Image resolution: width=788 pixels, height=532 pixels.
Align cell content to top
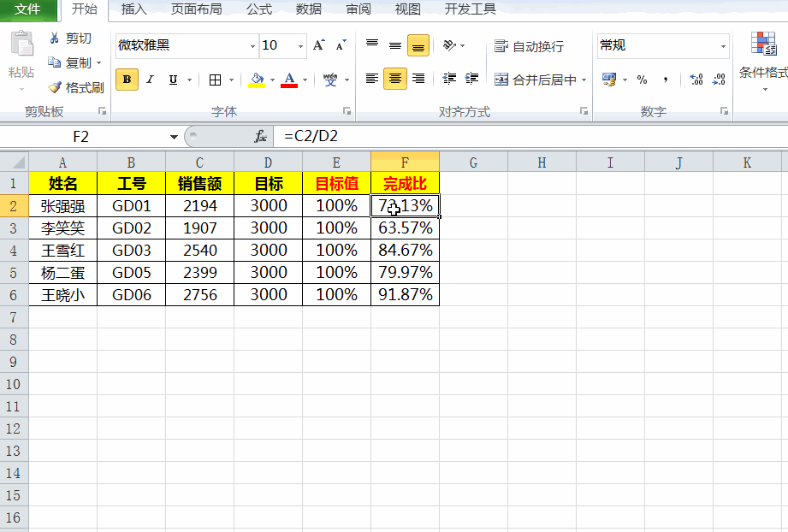click(372, 45)
